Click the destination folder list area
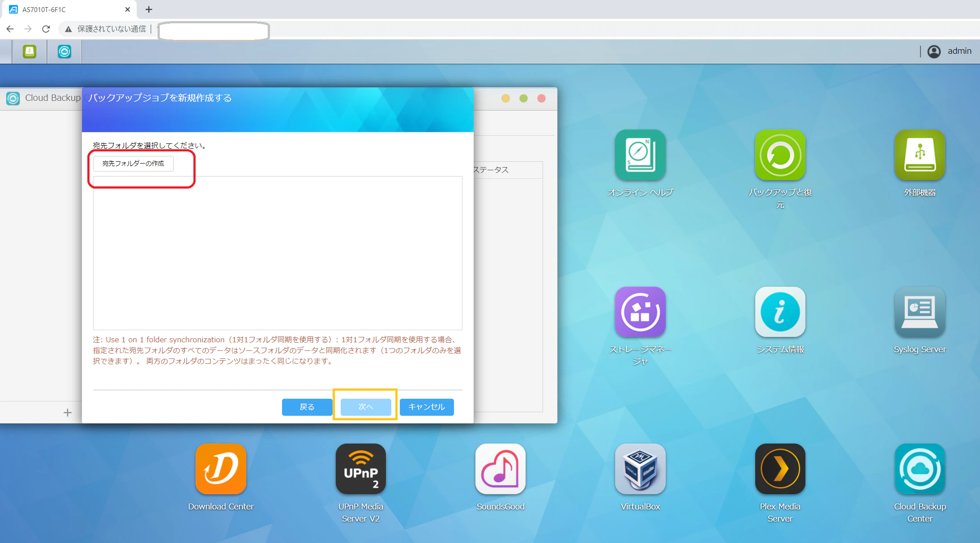The width and height of the screenshot is (980, 543). [x=278, y=253]
